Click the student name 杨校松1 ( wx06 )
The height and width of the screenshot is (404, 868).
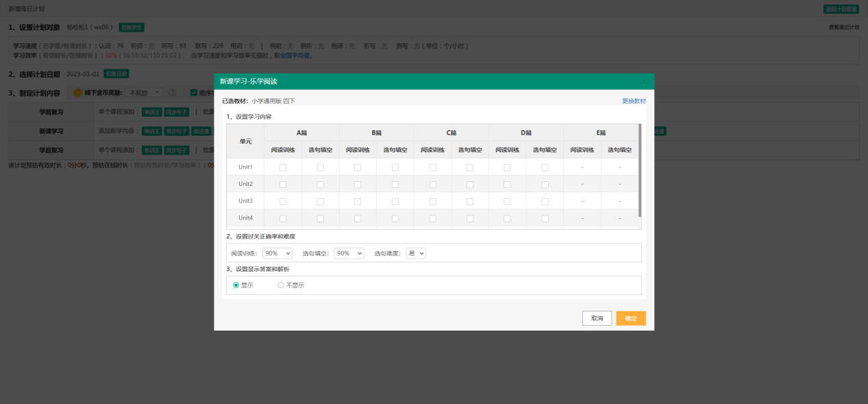coord(90,27)
